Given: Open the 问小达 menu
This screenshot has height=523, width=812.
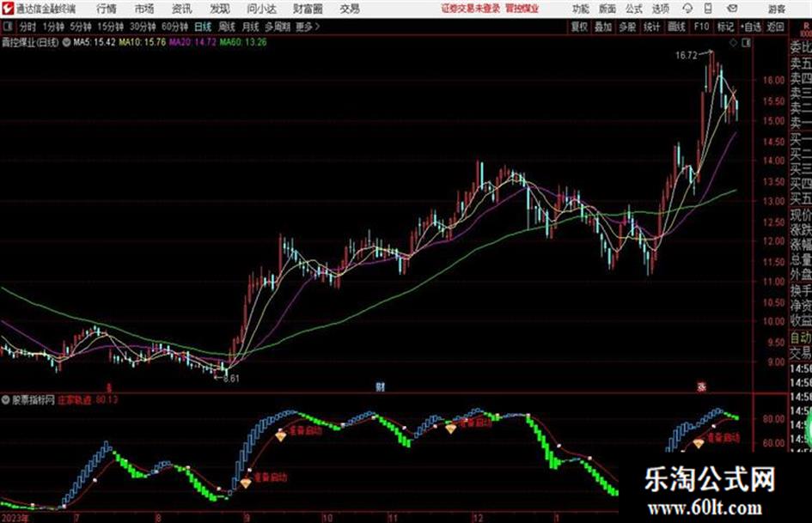Looking at the screenshot, I should [261, 9].
